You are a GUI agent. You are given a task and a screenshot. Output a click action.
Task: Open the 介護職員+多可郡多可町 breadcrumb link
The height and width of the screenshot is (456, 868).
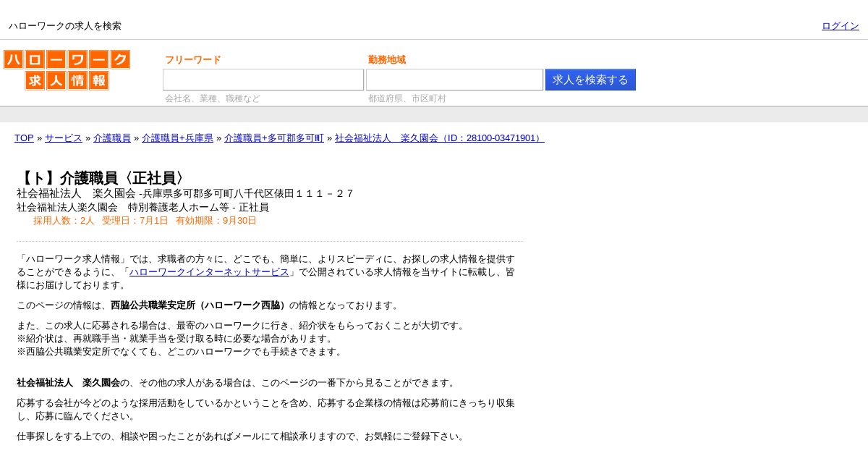click(274, 138)
